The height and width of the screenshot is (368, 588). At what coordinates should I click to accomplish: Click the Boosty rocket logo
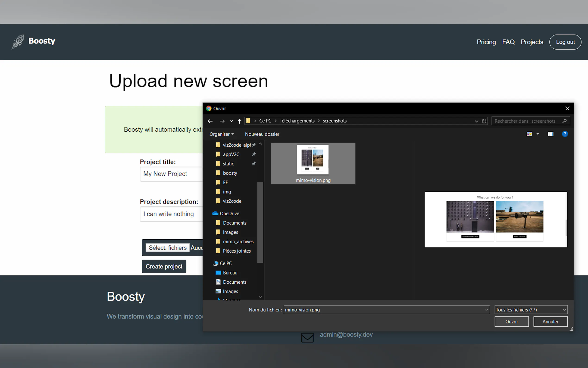pyautogui.click(x=18, y=42)
